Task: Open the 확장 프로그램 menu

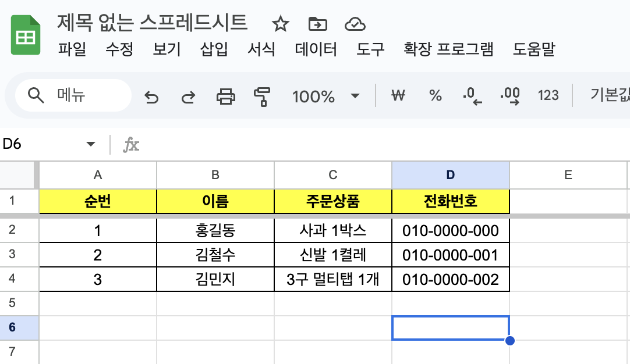Action: (x=448, y=50)
